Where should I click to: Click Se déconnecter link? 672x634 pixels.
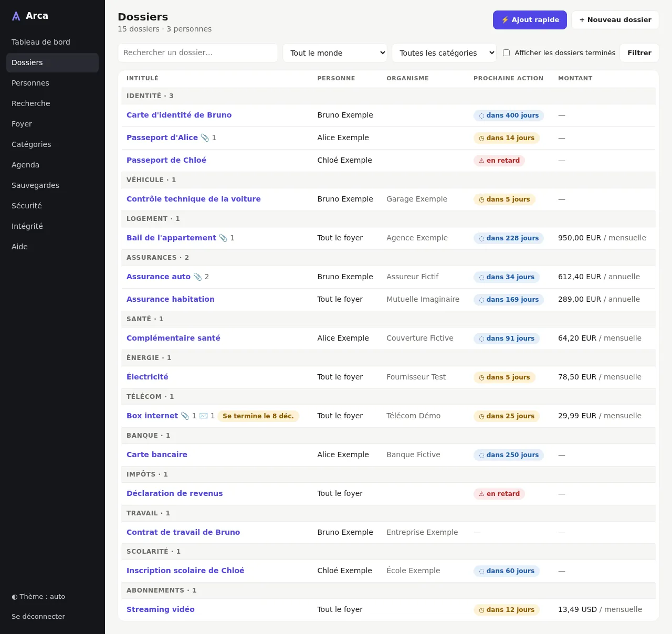pyautogui.click(x=38, y=617)
